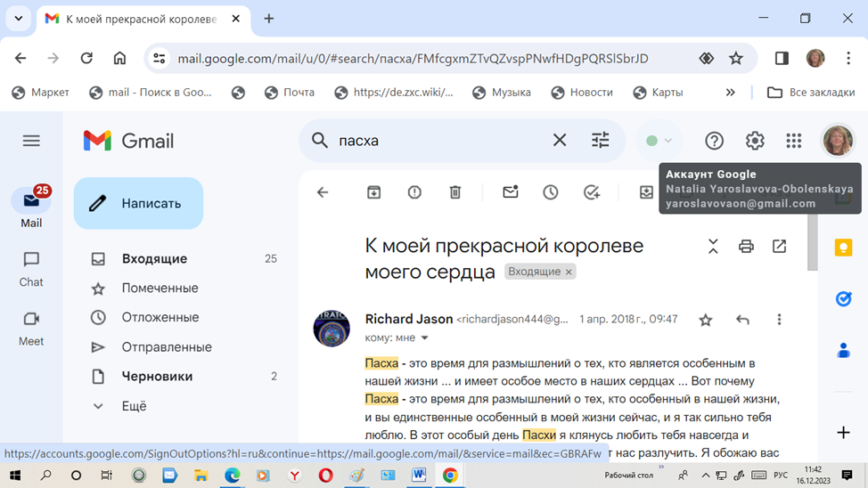Get add-ons with the plus icon
The image size is (868, 488).
844,432
